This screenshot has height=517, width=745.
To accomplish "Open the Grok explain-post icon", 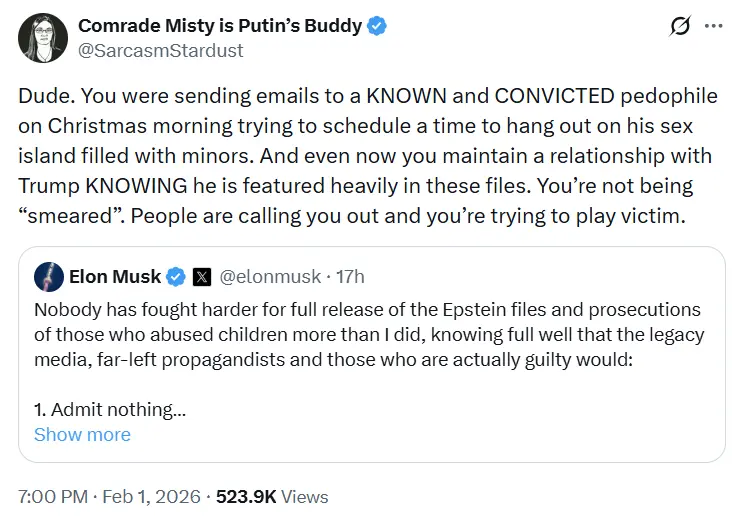I will [x=680, y=27].
